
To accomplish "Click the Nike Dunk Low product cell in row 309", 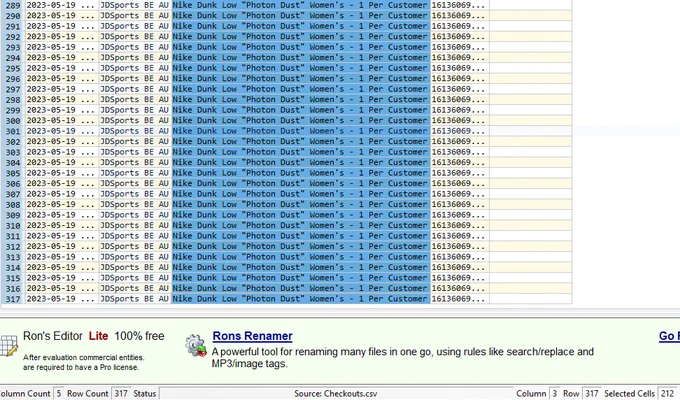I will (301, 215).
